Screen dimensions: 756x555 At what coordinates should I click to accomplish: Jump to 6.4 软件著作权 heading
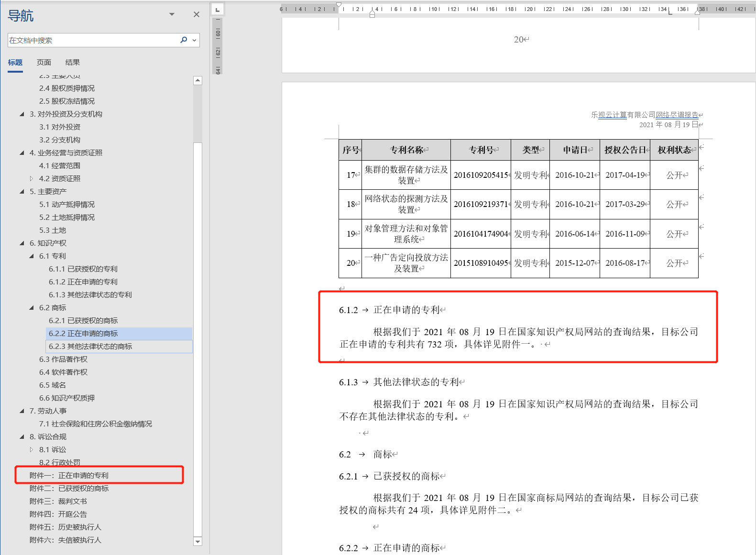(x=63, y=372)
